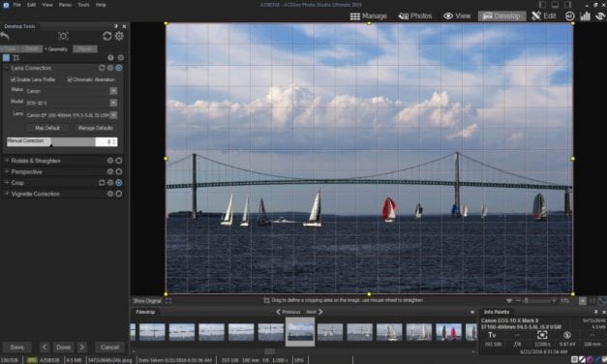Open the Tools menu
Screen dimensions: 607x364
(x=83, y=5)
